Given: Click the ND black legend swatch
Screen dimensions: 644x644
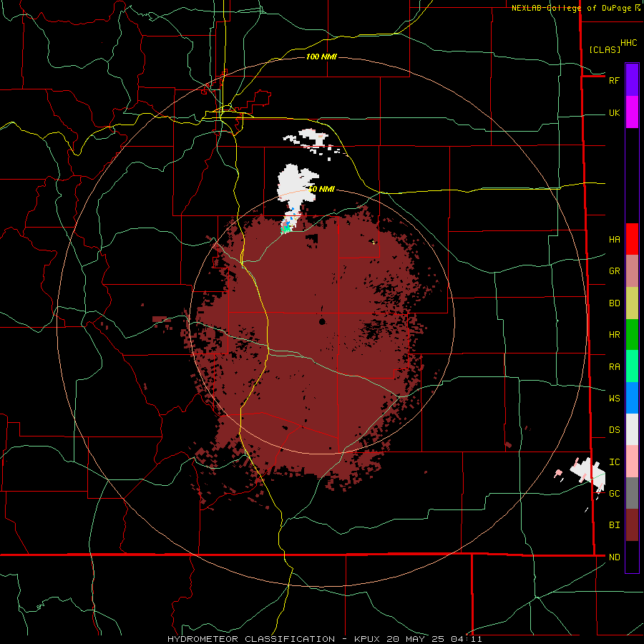Looking at the screenshot, I should tap(632, 557).
